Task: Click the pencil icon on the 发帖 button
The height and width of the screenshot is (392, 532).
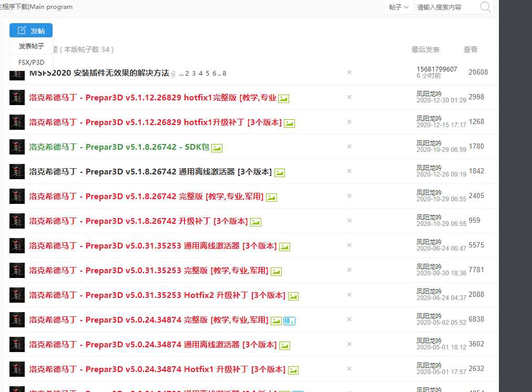Action: (22, 30)
